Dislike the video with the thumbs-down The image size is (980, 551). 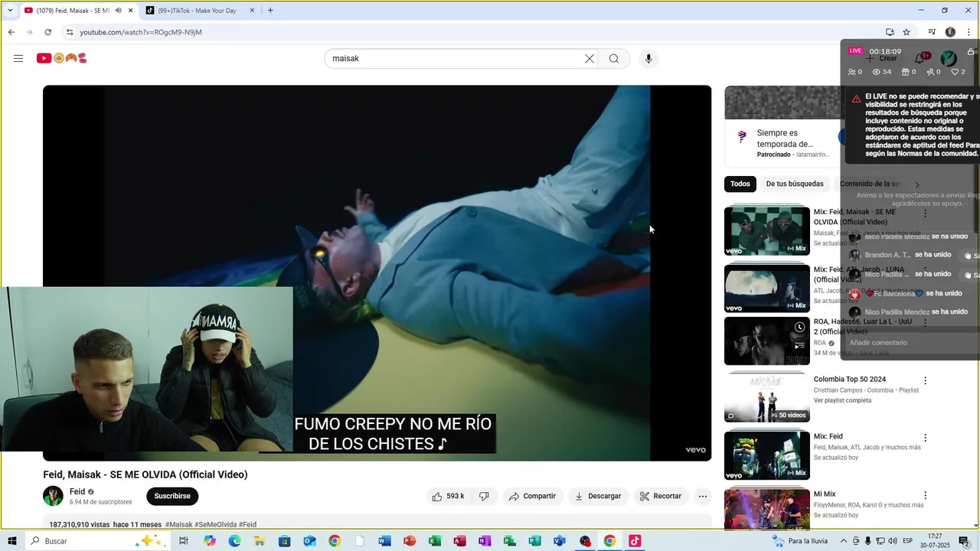coord(484,496)
